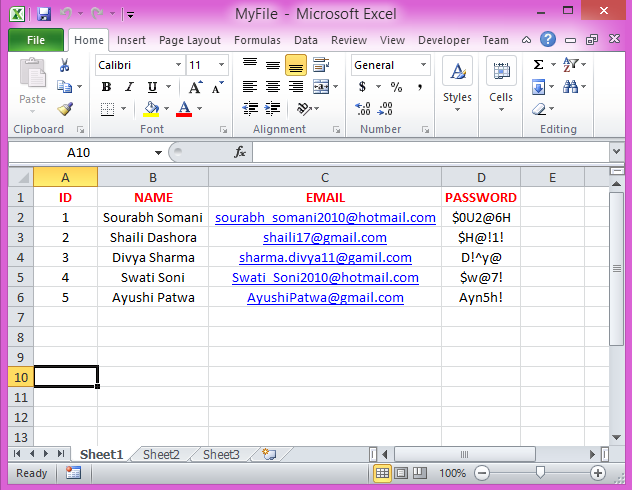Image resolution: width=632 pixels, height=490 pixels.
Task: Switch to Sheet2 tab
Action: (x=161, y=455)
